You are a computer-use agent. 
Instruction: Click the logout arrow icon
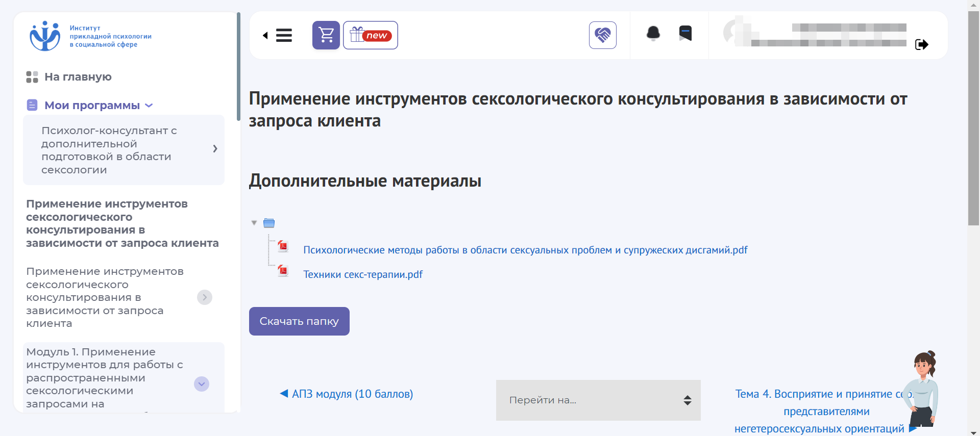click(922, 44)
